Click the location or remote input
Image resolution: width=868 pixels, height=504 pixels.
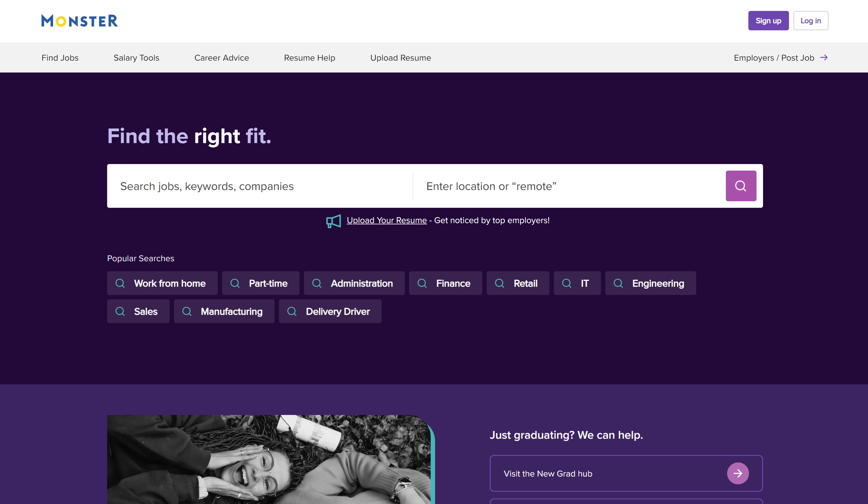(568, 186)
